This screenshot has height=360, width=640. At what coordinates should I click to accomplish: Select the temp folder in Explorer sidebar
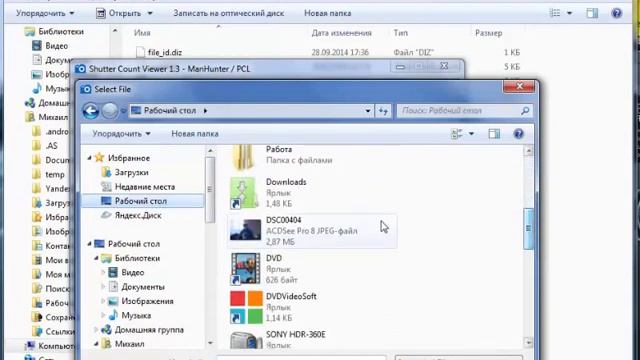[x=55, y=175]
